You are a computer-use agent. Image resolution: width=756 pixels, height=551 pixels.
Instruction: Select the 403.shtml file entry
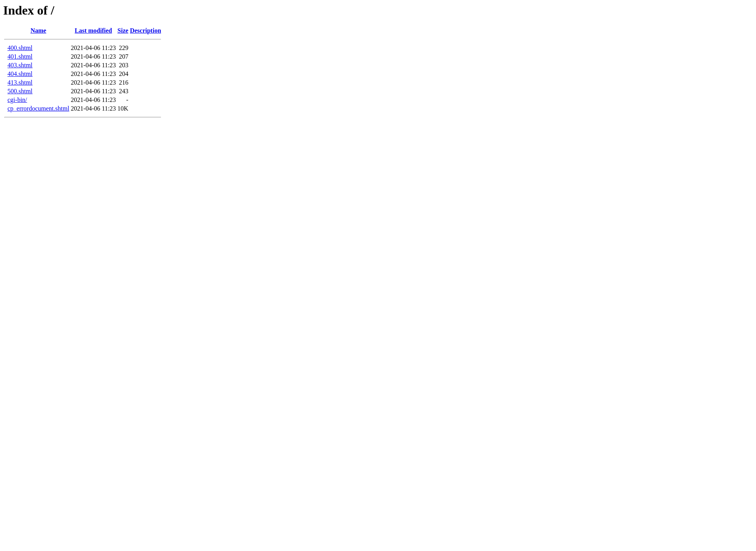click(20, 65)
